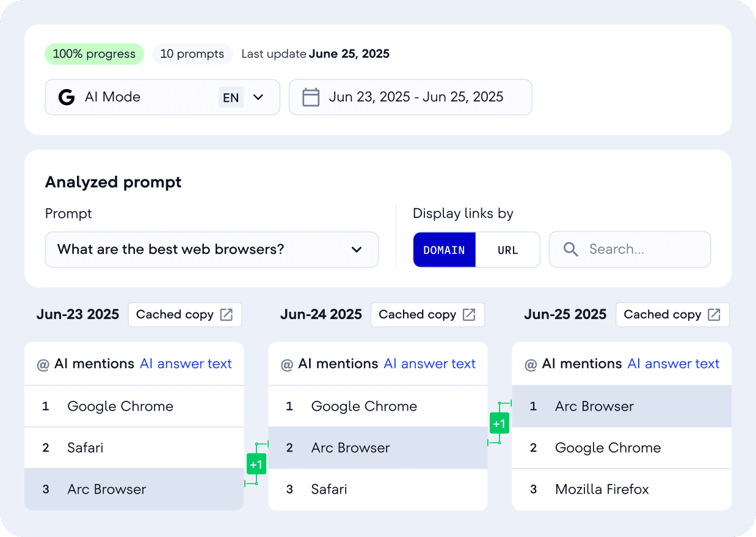Image resolution: width=756 pixels, height=537 pixels.
Task: Click the Google logo icon in AI Mode selector
Action: point(66,97)
